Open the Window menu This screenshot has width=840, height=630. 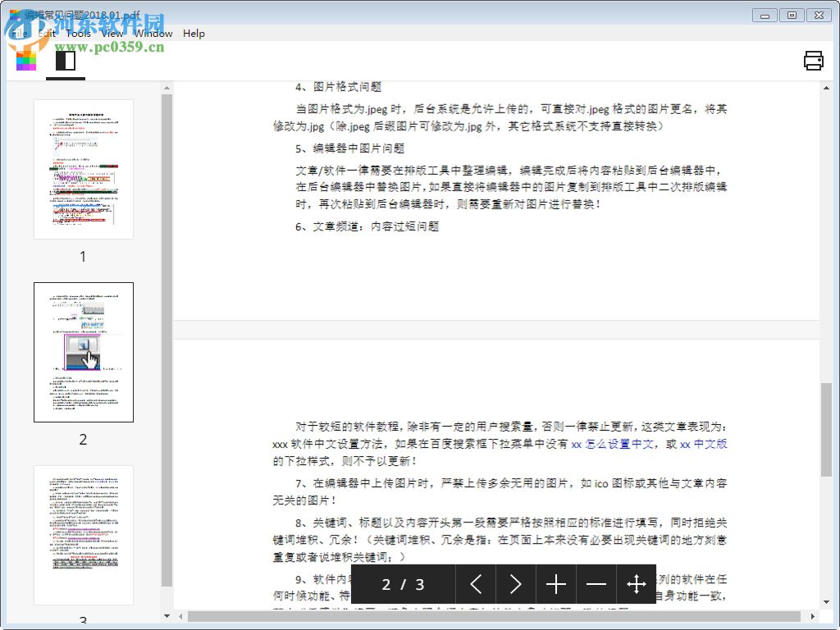[153, 34]
